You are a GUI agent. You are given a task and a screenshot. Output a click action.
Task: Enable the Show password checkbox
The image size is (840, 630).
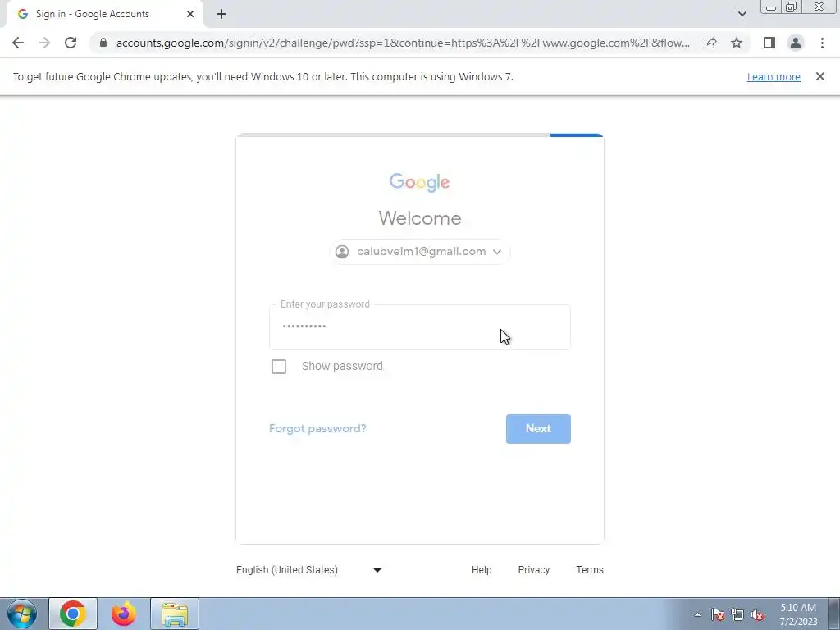coord(279,367)
